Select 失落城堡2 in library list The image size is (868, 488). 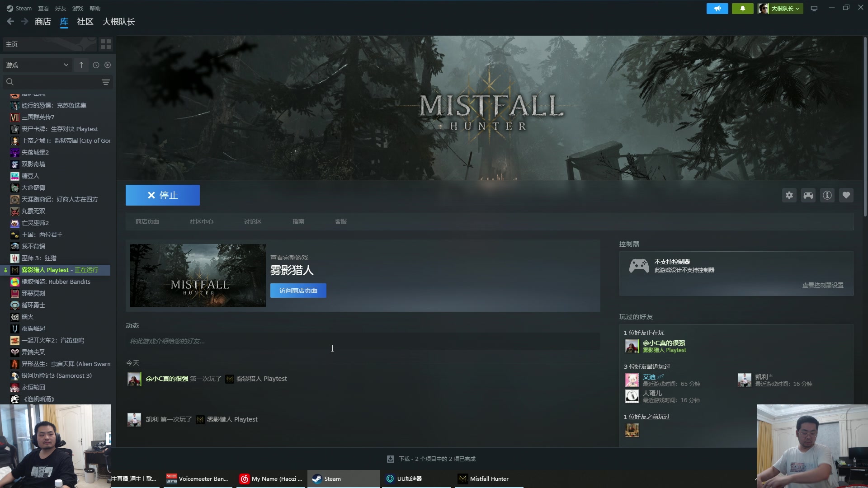56,152
